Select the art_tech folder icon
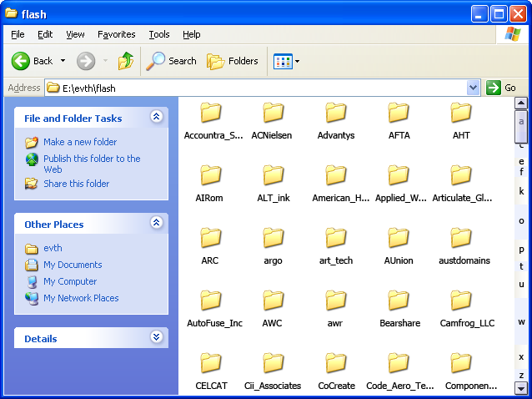The image size is (532, 399). click(335, 237)
